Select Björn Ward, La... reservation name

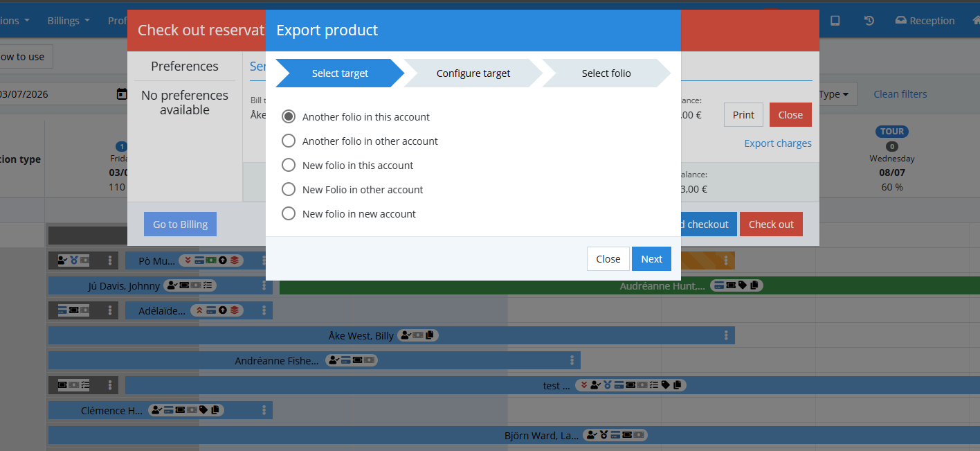click(x=541, y=436)
